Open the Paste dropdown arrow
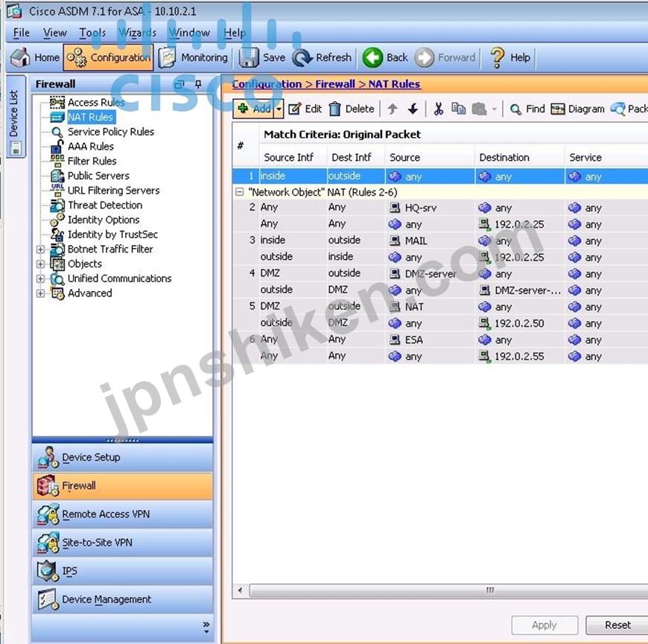This screenshot has width=648, height=644. pyautogui.click(x=495, y=109)
